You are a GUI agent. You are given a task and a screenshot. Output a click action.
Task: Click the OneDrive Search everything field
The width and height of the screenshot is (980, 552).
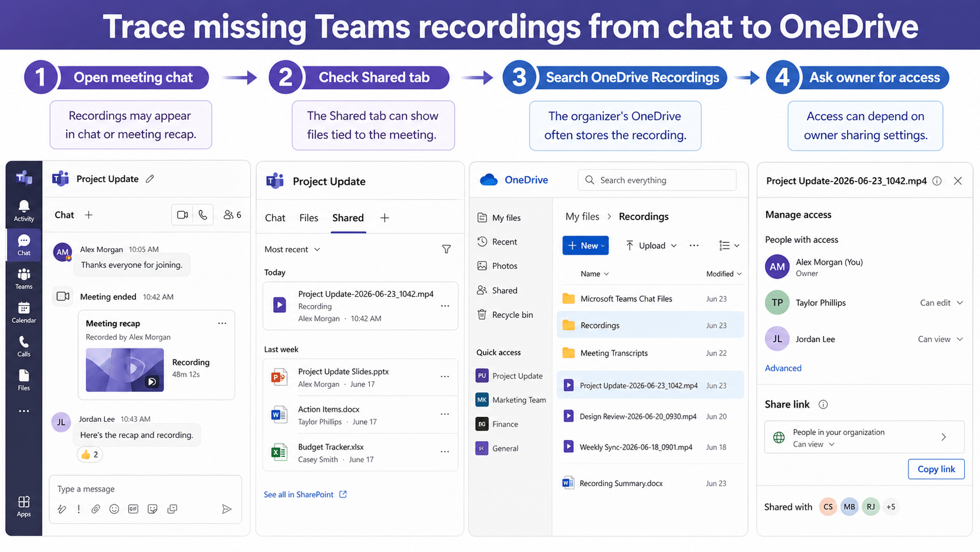click(657, 180)
